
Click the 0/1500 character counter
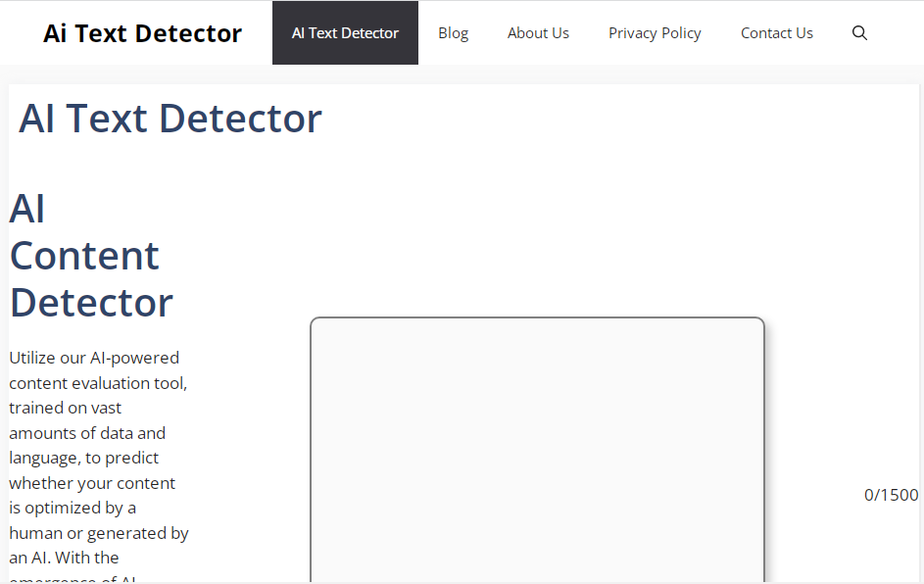(891, 495)
